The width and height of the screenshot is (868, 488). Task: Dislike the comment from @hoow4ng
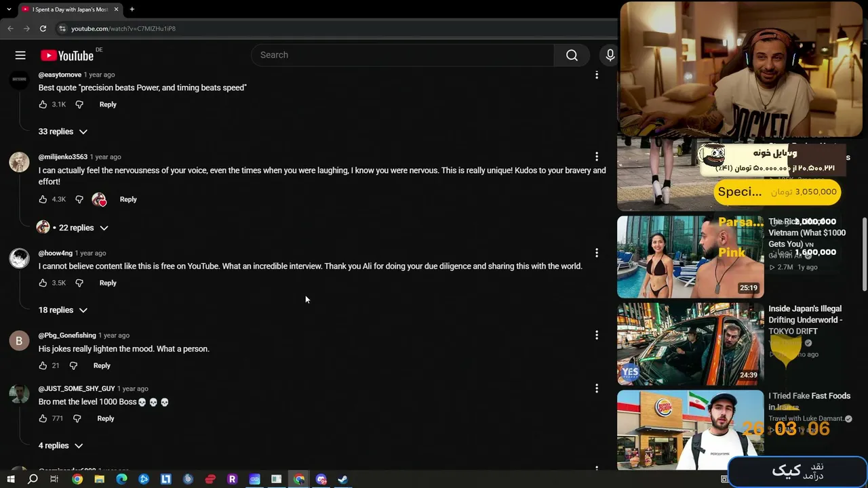pyautogui.click(x=79, y=283)
